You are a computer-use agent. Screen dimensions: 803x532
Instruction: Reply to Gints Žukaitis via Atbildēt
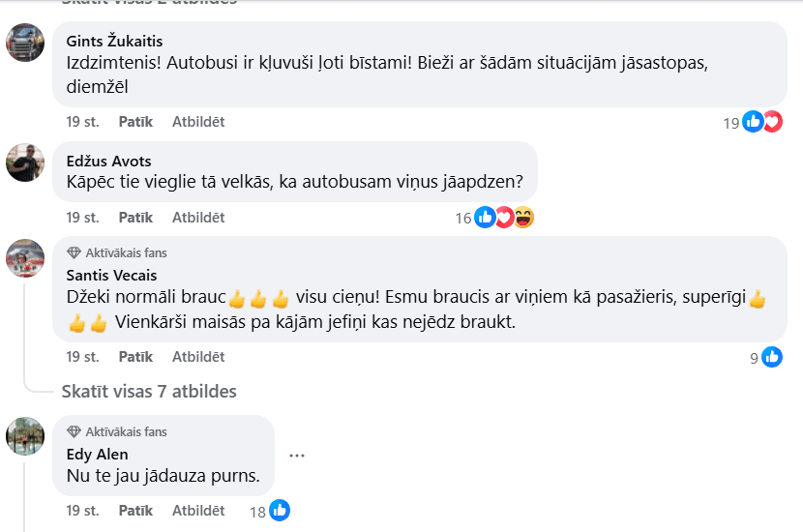click(198, 122)
